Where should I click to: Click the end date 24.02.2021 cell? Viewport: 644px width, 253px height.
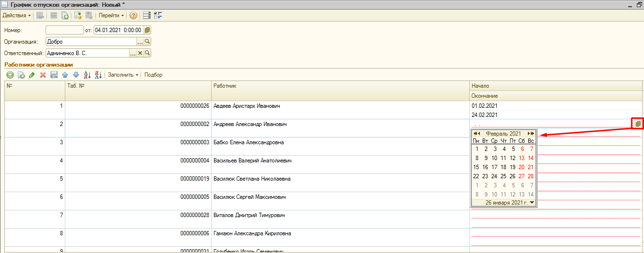click(x=556, y=115)
